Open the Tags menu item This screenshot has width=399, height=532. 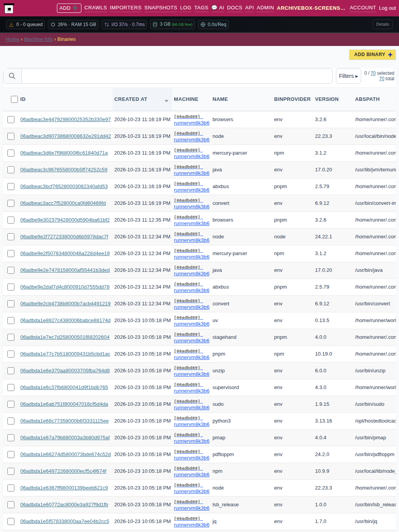click(x=201, y=8)
